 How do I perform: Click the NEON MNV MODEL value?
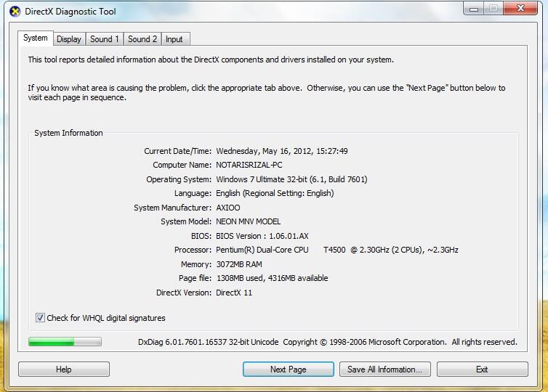point(248,221)
